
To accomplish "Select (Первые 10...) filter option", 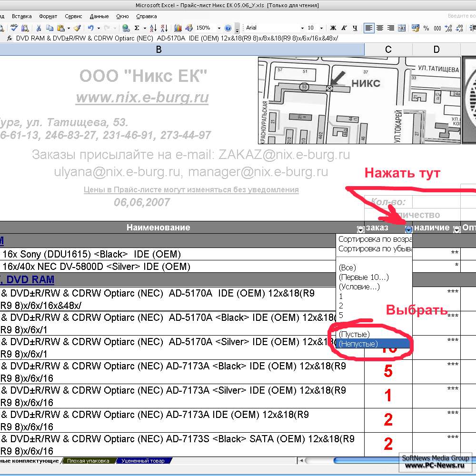I will coord(374,277).
